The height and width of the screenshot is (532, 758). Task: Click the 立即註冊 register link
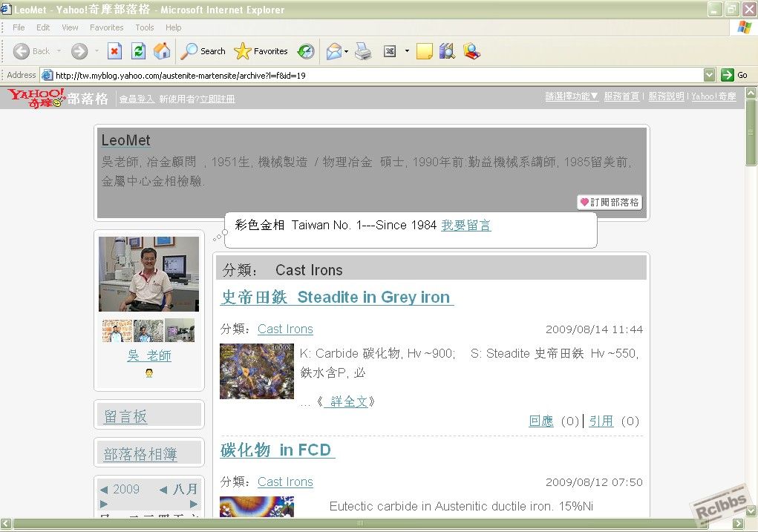[x=218, y=99]
